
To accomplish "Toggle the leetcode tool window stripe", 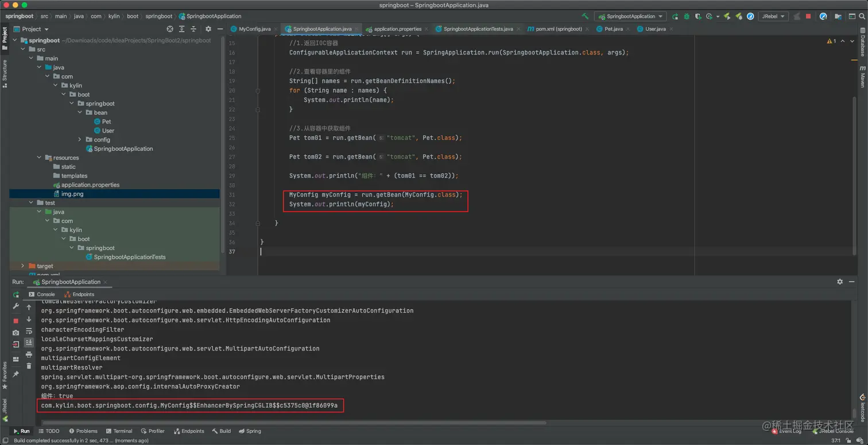I will tap(862, 408).
